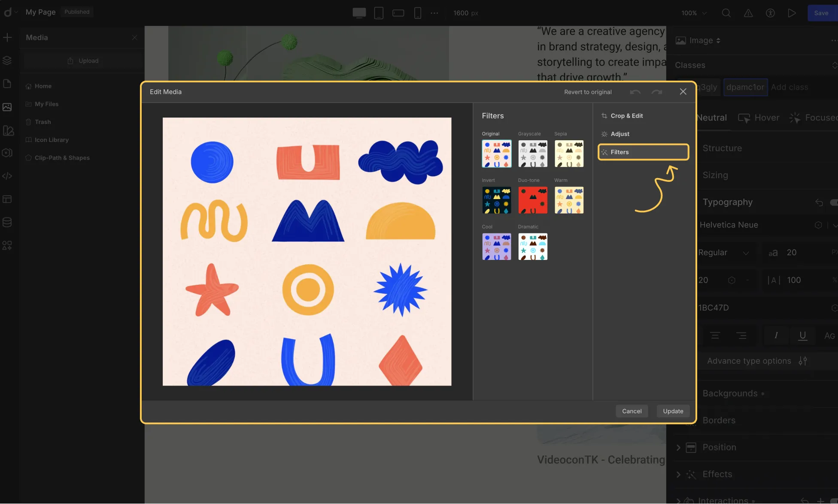Screen dimensions: 838x504
Task: Select the Filters section
Action: [643, 152]
